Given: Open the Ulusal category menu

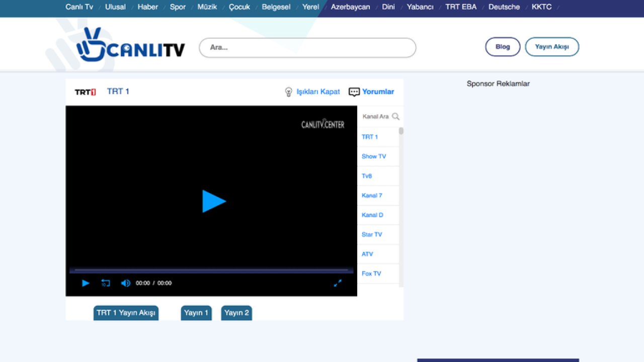Looking at the screenshot, I should pos(115,7).
